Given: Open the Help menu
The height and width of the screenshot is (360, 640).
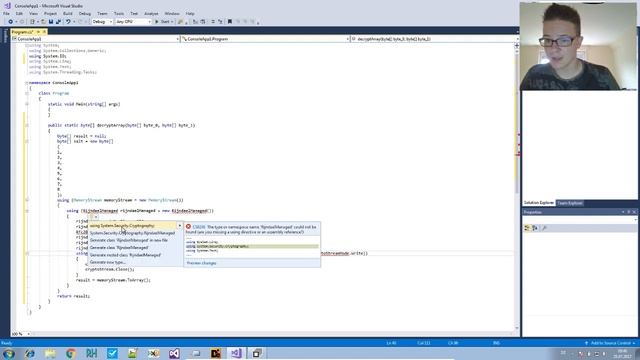Looking at the screenshot, I should pyautogui.click(x=190, y=13).
